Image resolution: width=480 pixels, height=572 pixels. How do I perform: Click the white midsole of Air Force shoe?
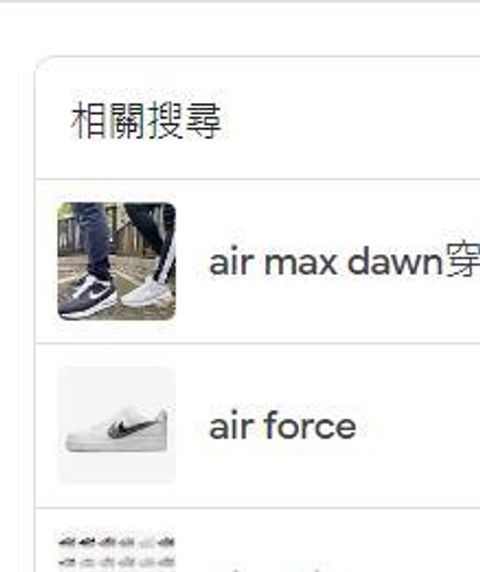click(x=117, y=446)
